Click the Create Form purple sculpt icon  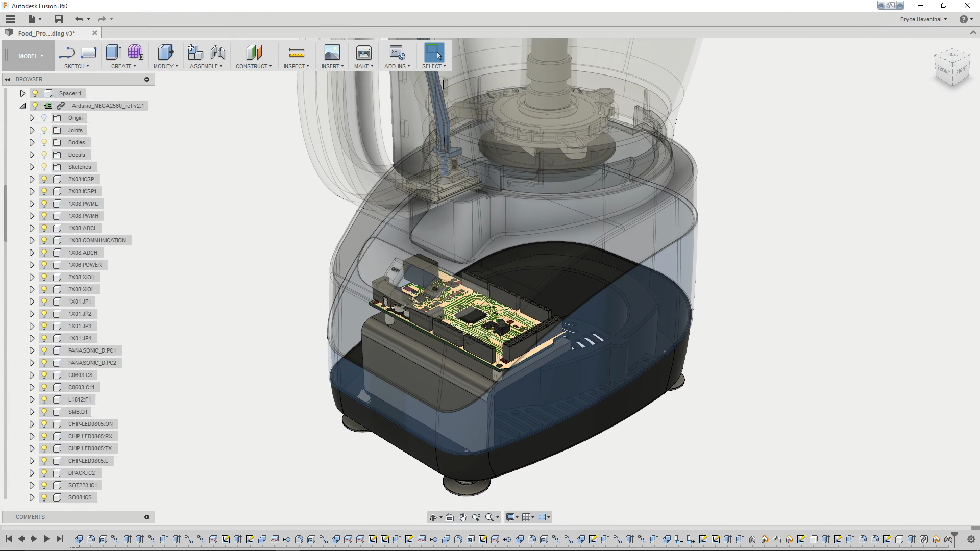pos(135,53)
